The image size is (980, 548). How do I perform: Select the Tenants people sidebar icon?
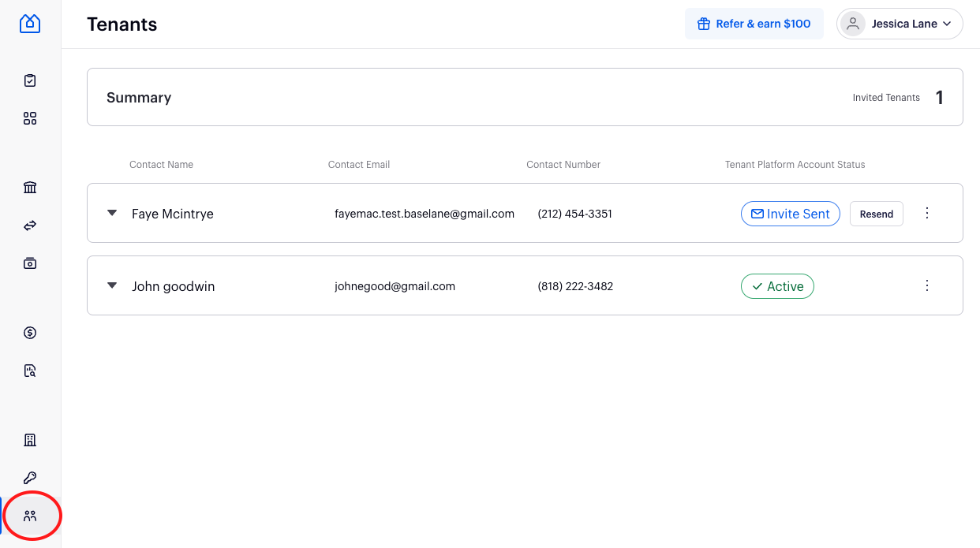30,516
